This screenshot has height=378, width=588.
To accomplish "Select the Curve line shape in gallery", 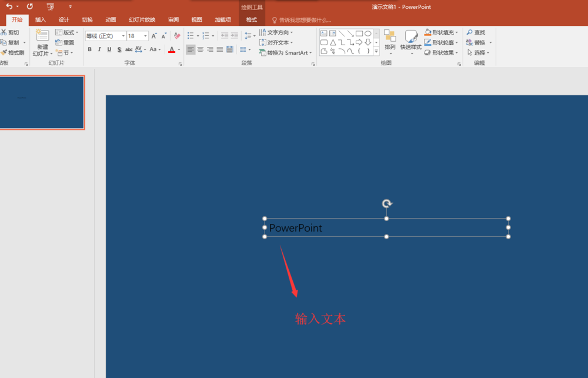I will (x=350, y=51).
